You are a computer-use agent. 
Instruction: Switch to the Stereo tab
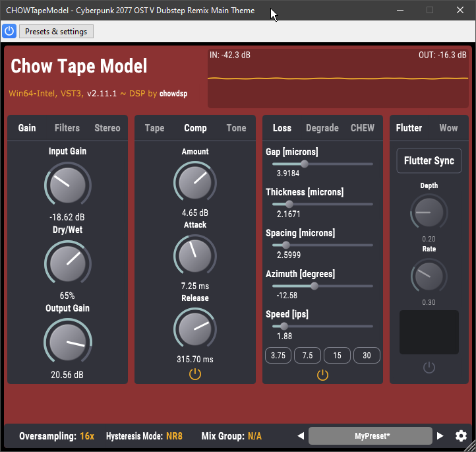[107, 128]
